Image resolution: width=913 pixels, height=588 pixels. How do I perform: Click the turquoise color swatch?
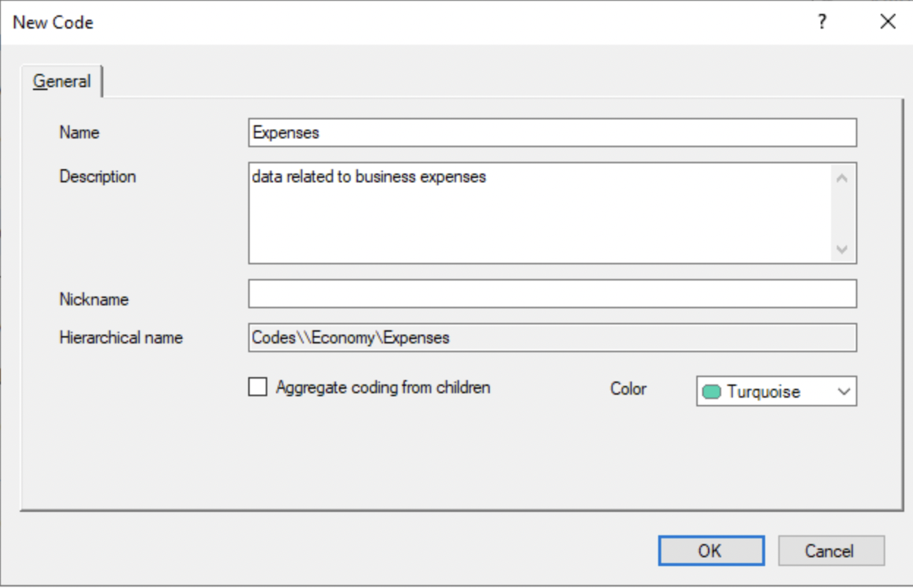(x=713, y=391)
